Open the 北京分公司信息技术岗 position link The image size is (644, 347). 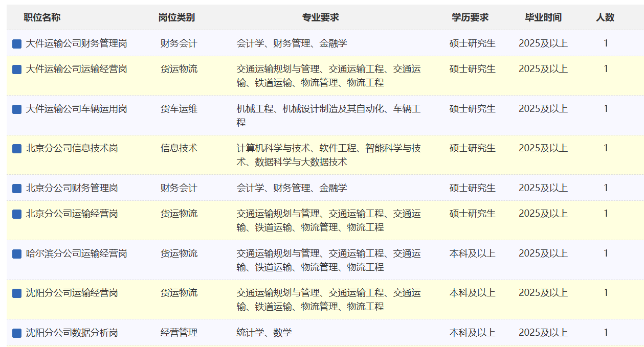point(72,149)
